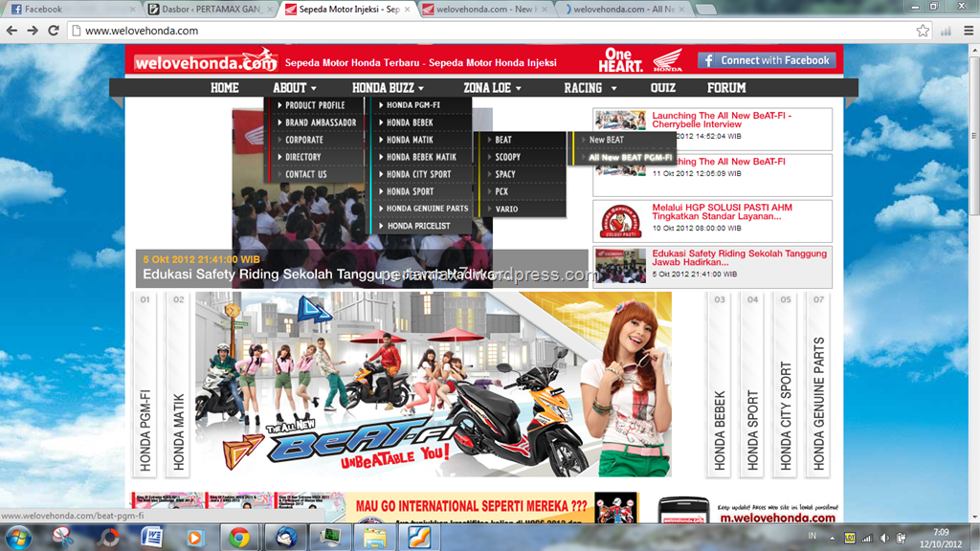
Task: Bookmark this page with the star icon
Action: 923,31
